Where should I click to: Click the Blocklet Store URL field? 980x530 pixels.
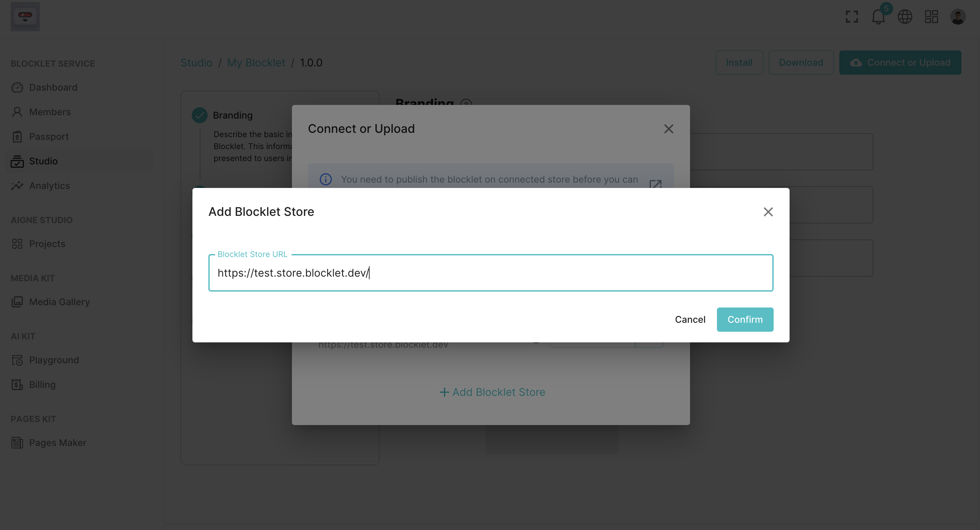click(491, 273)
